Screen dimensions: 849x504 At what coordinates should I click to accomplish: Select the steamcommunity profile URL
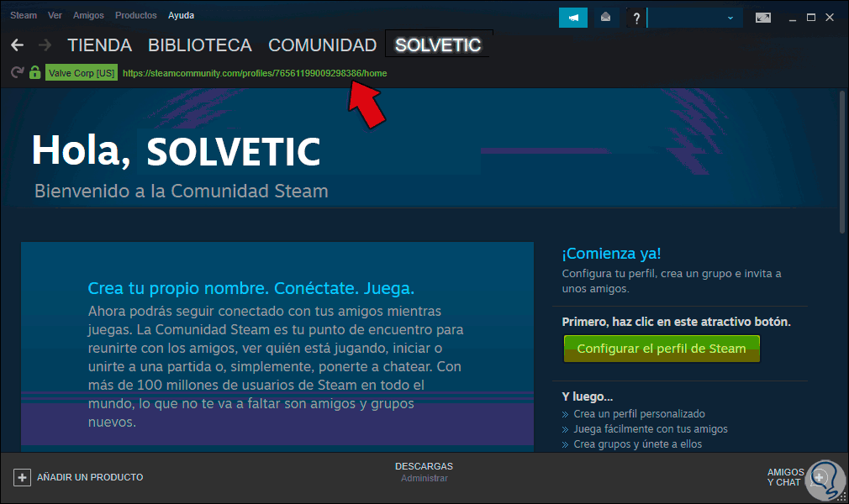[255, 73]
